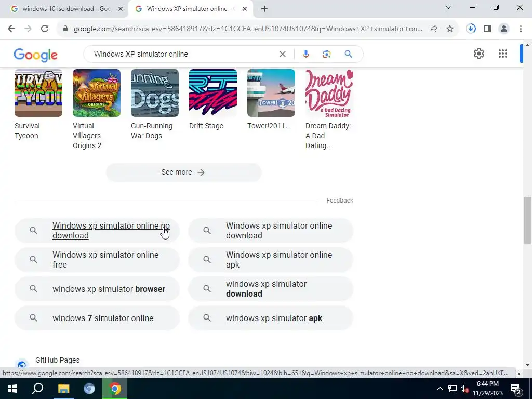Close the Windows XP simulator online tab
Screen dimensions: 532x399
pyautogui.click(x=244, y=9)
